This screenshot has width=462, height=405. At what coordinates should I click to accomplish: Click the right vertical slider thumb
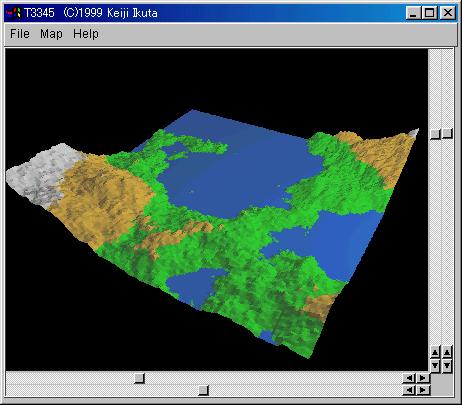pyautogui.click(x=447, y=134)
